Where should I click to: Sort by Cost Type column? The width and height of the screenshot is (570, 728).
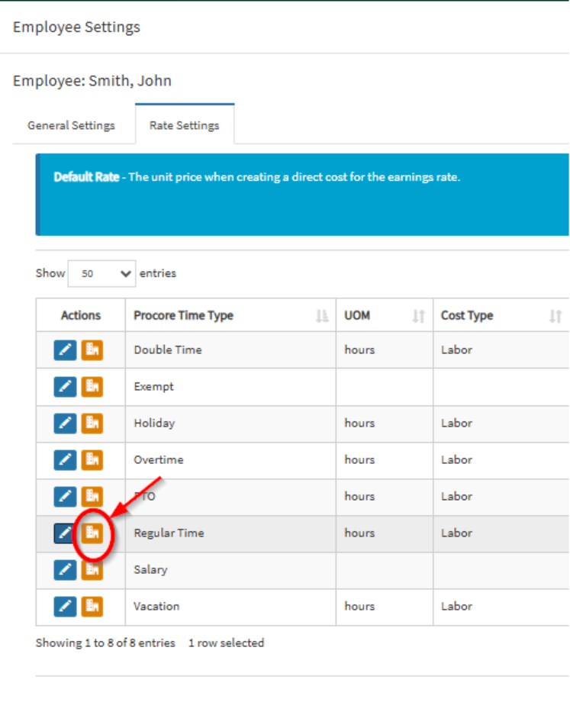(501, 316)
